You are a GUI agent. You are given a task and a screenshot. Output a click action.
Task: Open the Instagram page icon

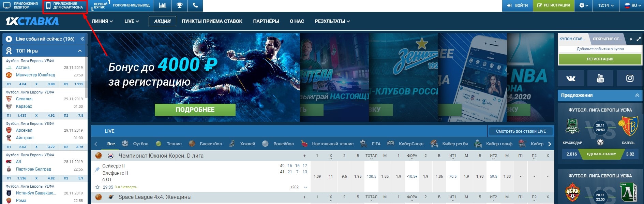[x=630, y=78]
